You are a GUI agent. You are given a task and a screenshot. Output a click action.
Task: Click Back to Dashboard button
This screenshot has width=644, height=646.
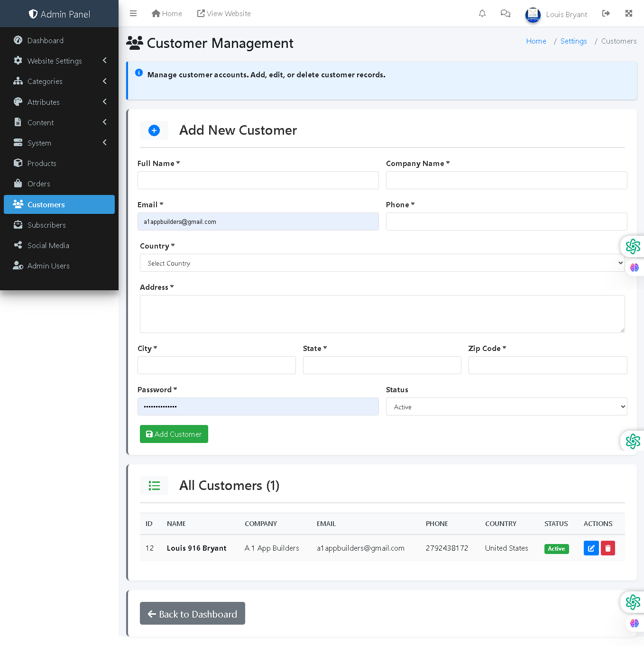pos(193,613)
